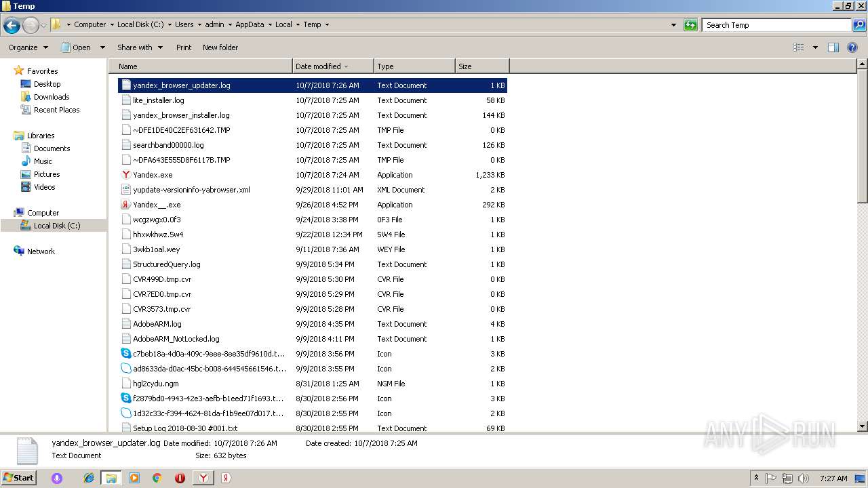Click the network icon in system tray
The height and width of the screenshot is (488, 868).
click(x=787, y=479)
